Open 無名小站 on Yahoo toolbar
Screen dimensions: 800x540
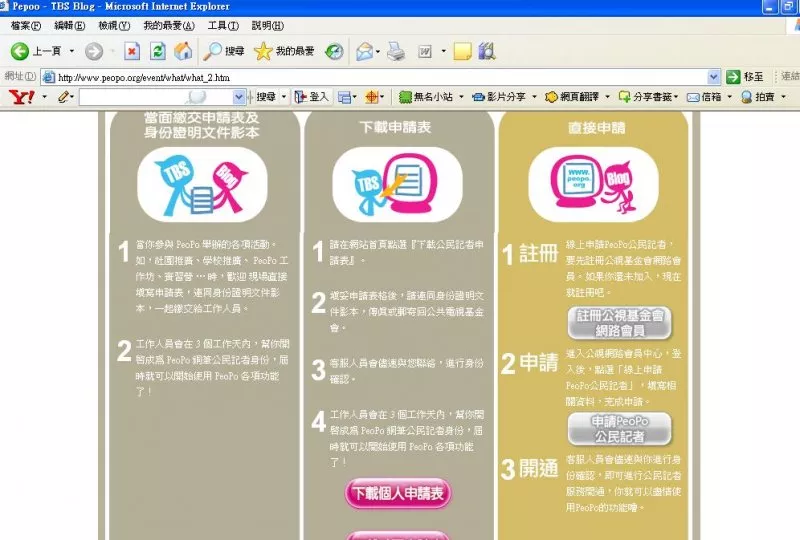pos(426,96)
